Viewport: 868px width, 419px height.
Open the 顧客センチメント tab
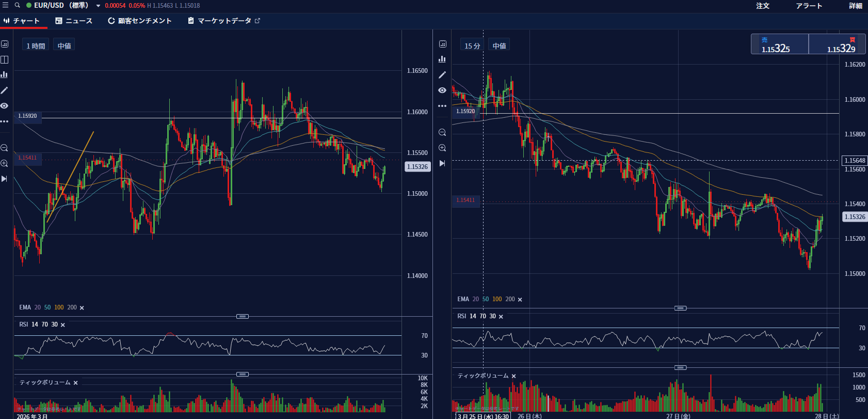click(139, 21)
